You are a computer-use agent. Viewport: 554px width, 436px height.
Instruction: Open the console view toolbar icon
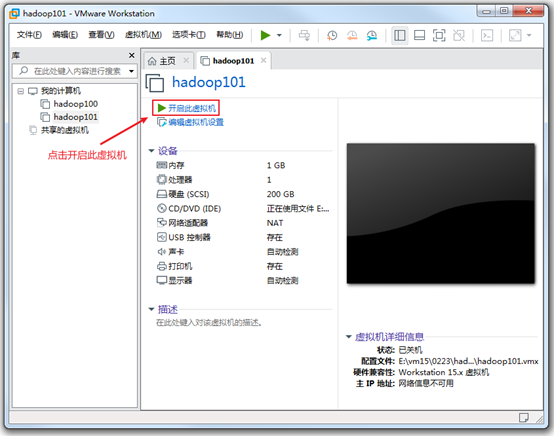pos(487,35)
